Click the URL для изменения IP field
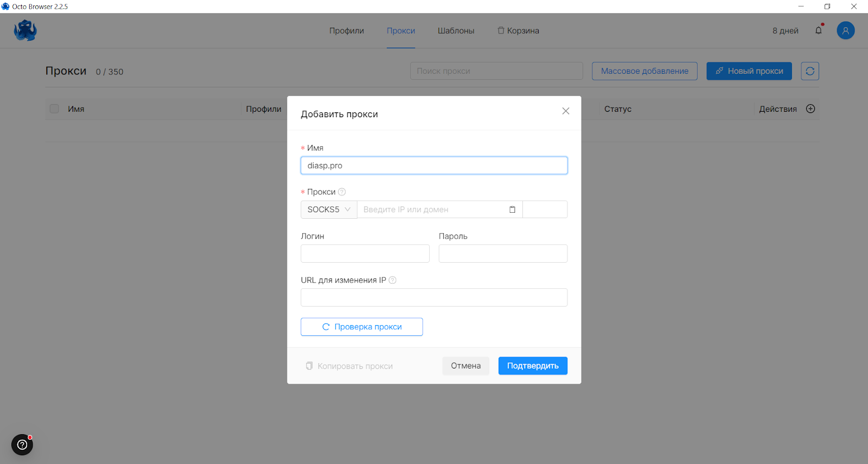 (434, 297)
